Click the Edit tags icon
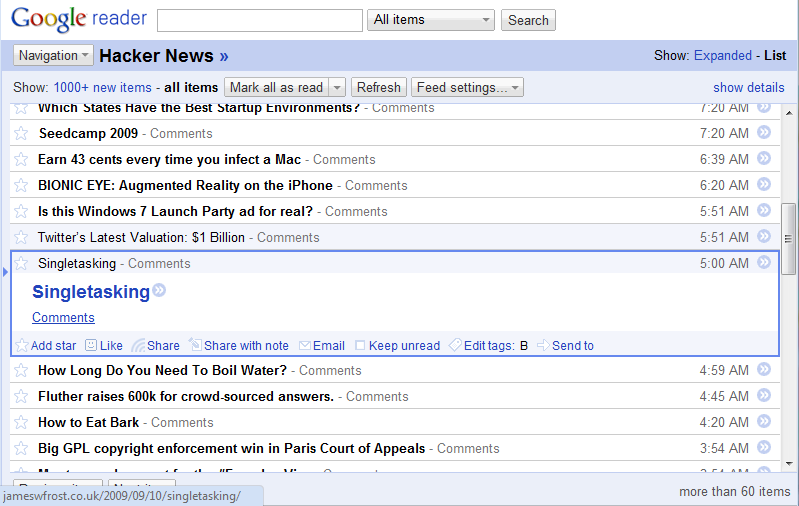This screenshot has height=506, width=799. click(455, 346)
